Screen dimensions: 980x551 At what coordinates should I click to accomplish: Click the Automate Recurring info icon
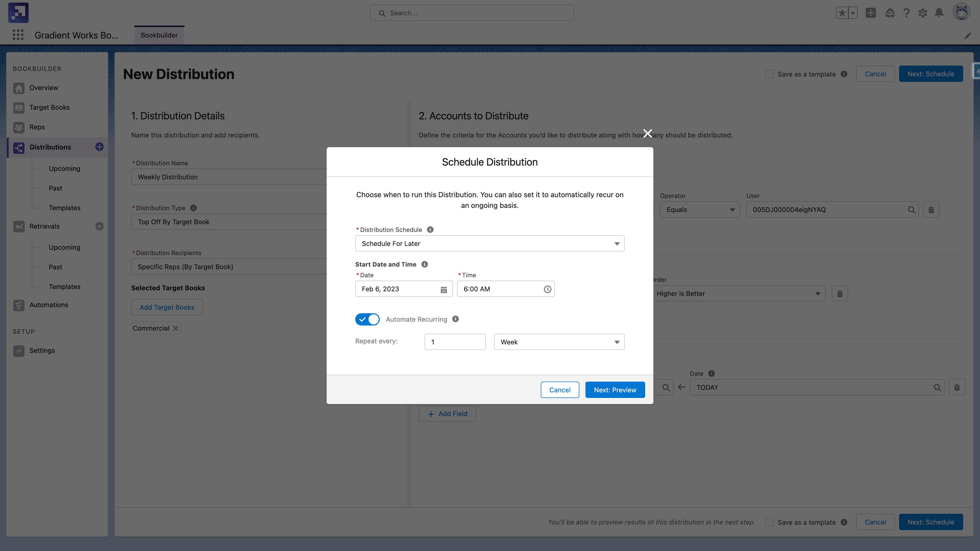point(455,319)
